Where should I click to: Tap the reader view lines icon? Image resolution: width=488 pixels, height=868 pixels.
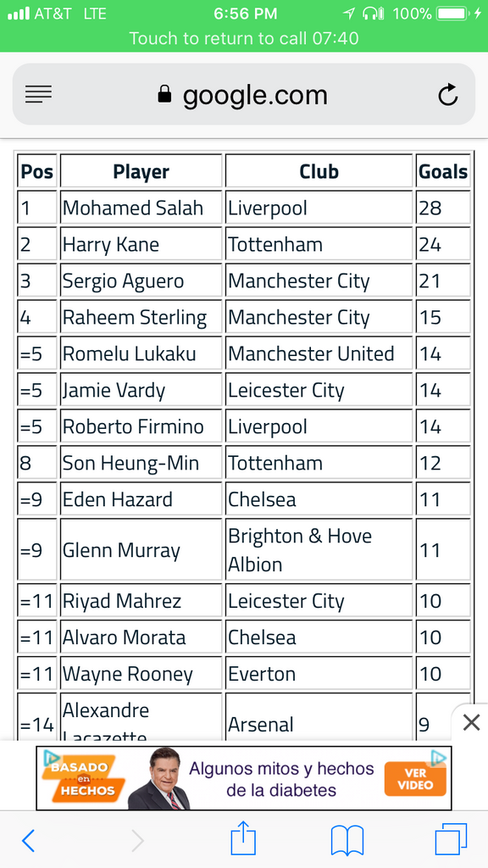(x=39, y=94)
